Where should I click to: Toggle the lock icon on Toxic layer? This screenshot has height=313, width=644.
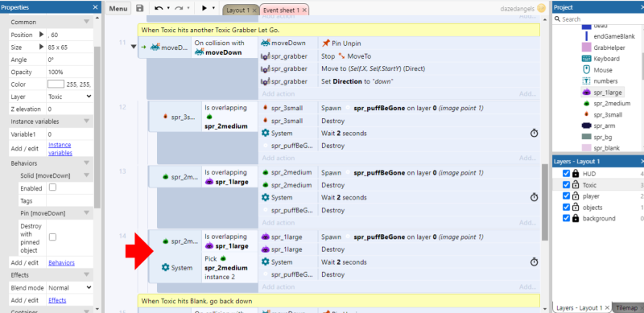(x=576, y=185)
